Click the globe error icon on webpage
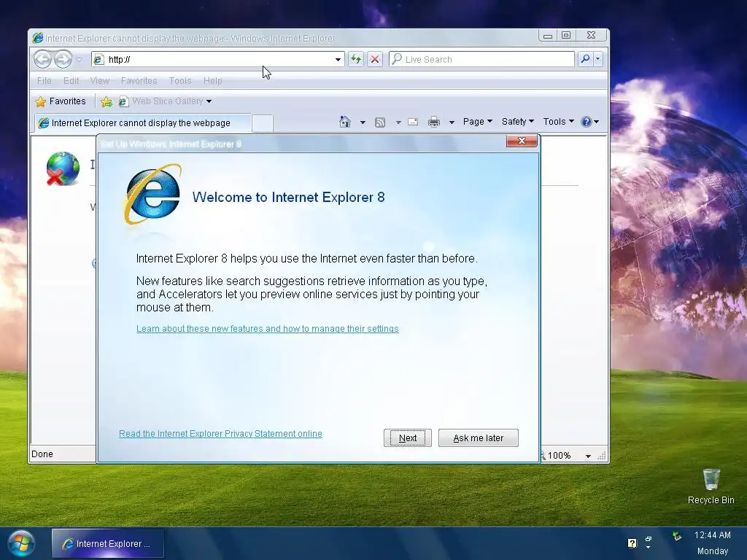The image size is (747, 560). point(63,168)
